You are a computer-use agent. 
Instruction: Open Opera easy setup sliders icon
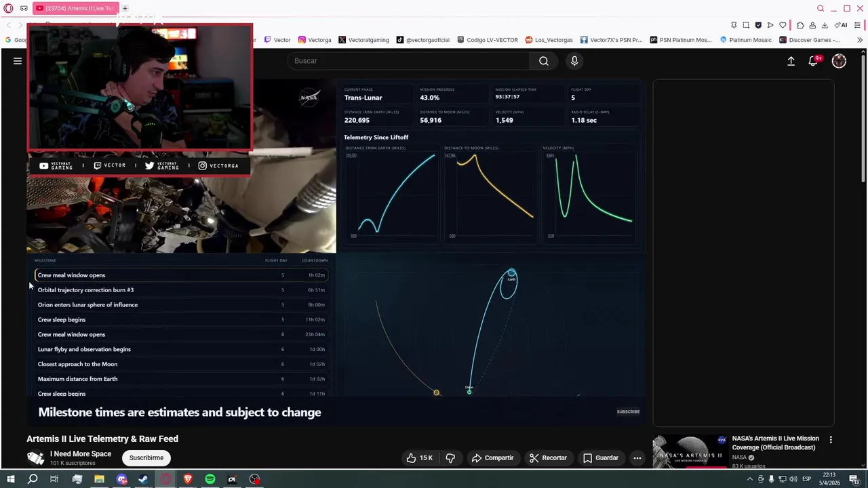pyautogui.click(x=859, y=25)
